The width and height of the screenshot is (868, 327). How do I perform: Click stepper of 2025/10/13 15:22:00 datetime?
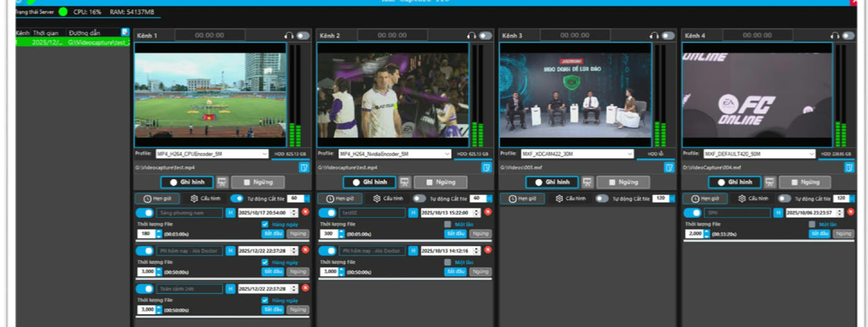coord(477,213)
